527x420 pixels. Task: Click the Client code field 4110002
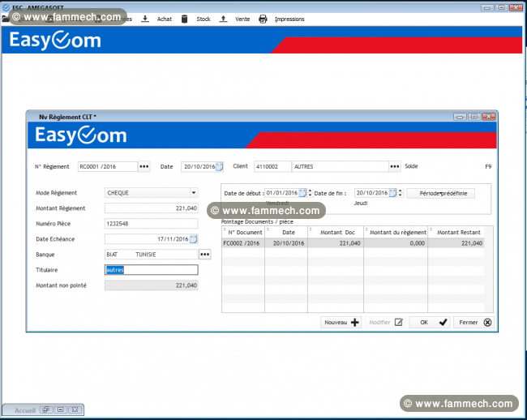tap(272, 166)
